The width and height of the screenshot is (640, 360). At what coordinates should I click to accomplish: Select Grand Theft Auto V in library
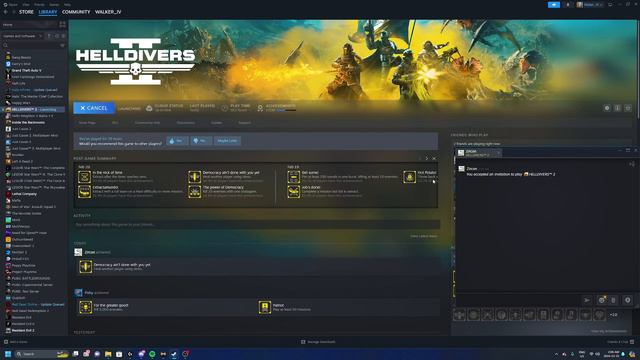pyautogui.click(x=27, y=70)
